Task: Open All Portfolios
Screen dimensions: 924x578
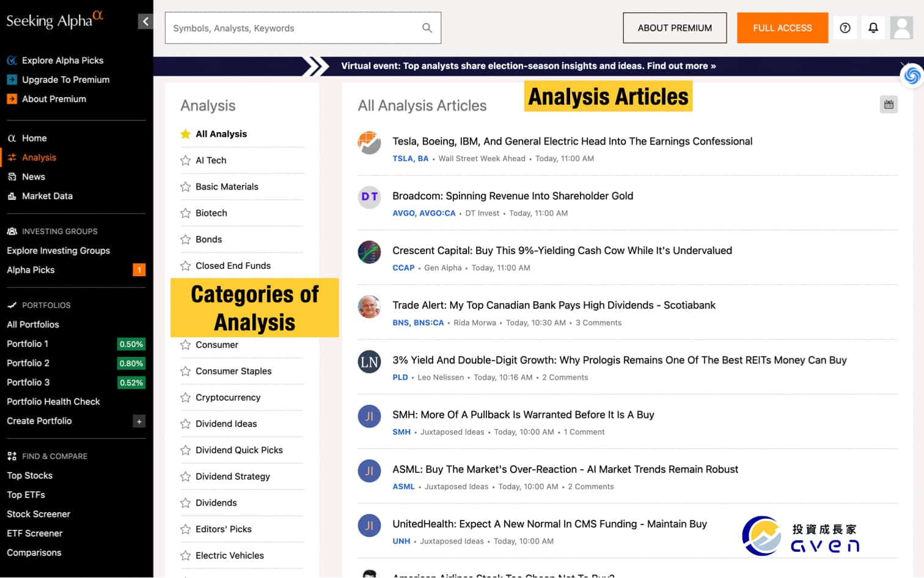Action: 33,324
